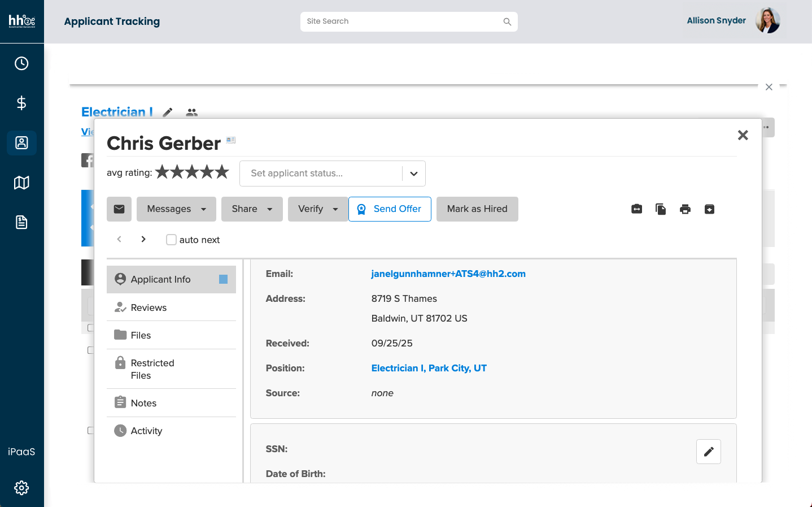
Task: Open the map icon in sidebar
Action: (x=21, y=183)
